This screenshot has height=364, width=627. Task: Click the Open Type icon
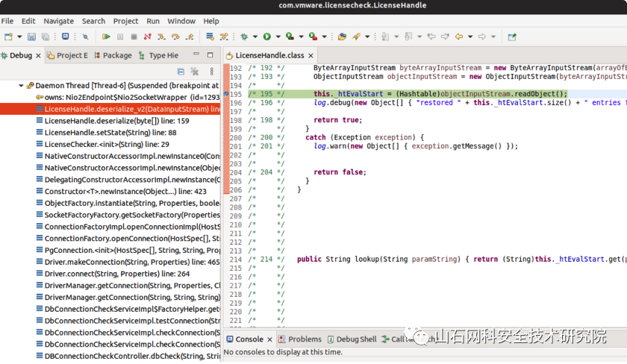pyautogui.click(x=342, y=37)
